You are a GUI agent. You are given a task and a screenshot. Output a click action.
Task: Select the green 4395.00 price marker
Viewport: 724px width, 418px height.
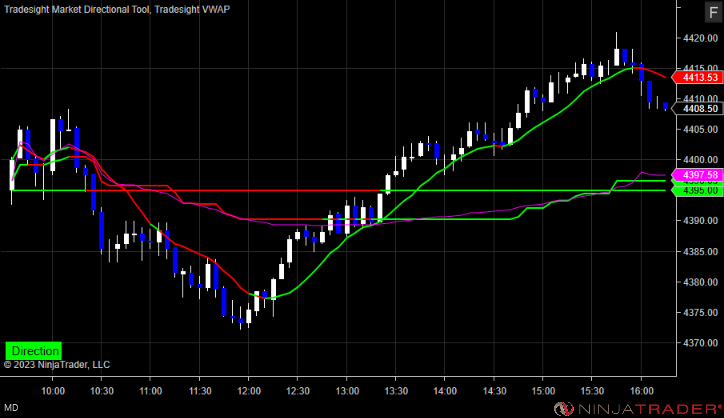tap(697, 190)
